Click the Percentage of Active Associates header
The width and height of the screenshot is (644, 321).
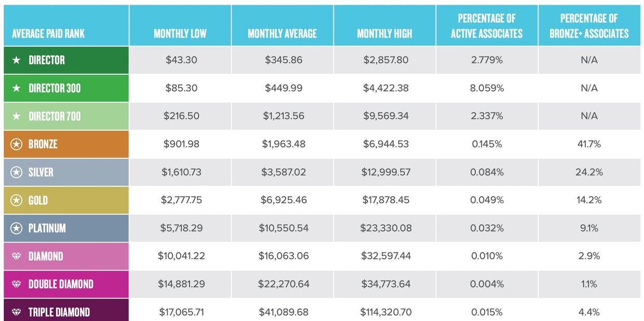[487, 26]
